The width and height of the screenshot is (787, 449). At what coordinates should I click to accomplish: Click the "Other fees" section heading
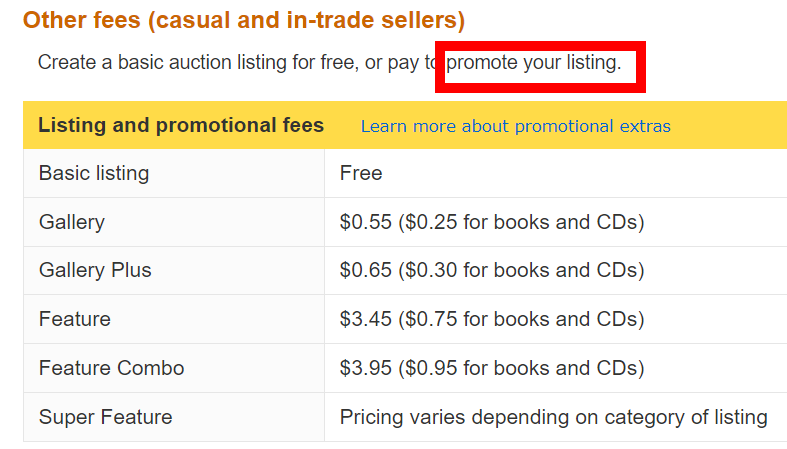pos(244,19)
